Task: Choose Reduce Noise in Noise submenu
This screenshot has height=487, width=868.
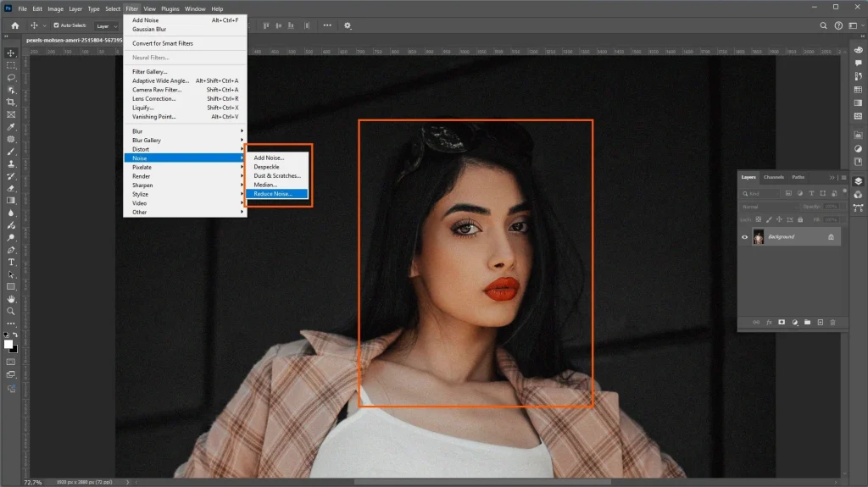Action: click(x=277, y=194)
